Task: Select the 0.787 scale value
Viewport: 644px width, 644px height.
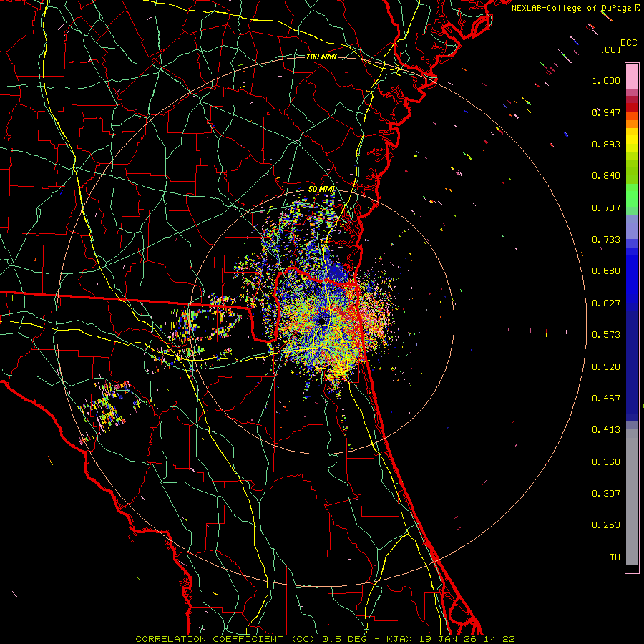Action: point(606,208)
